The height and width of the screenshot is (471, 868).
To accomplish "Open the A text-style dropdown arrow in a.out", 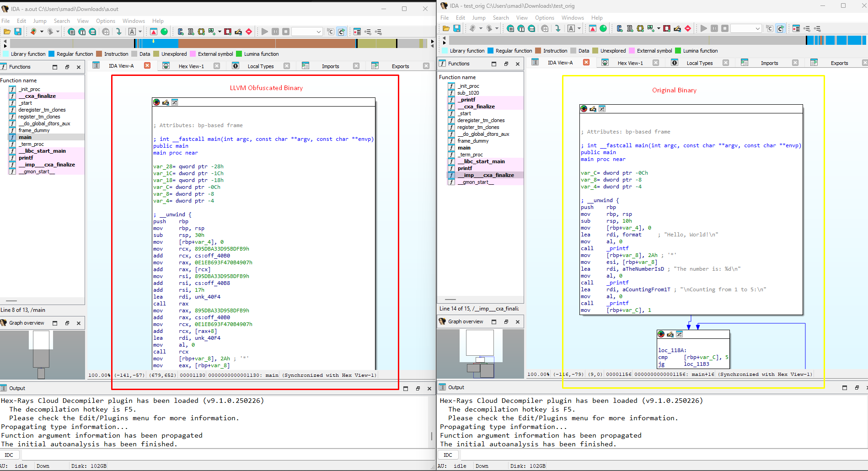I will click(x=140, y=32).
